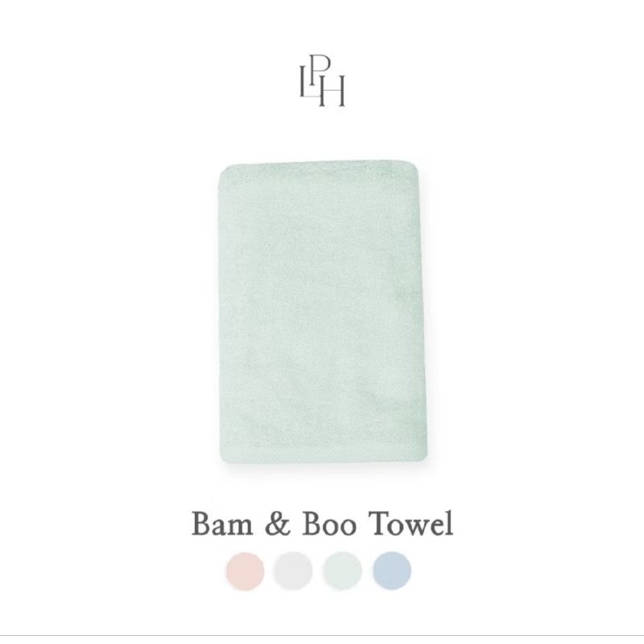This screenshot has width=644, height=644.
Task: Click the word Boo in the title
Action: click(x=329, y=524)
